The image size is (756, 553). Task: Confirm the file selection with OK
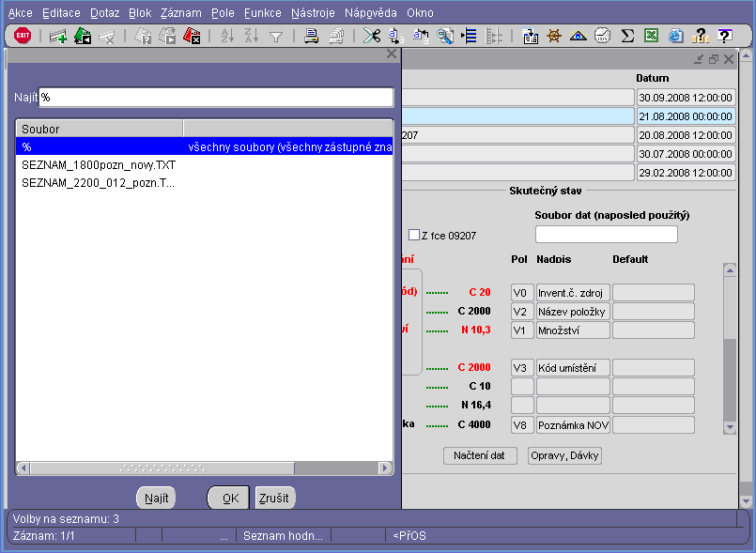tap(228, 498)
